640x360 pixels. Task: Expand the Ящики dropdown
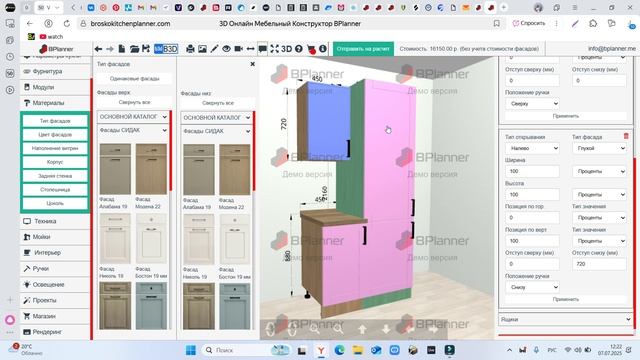tap(565, 320)
